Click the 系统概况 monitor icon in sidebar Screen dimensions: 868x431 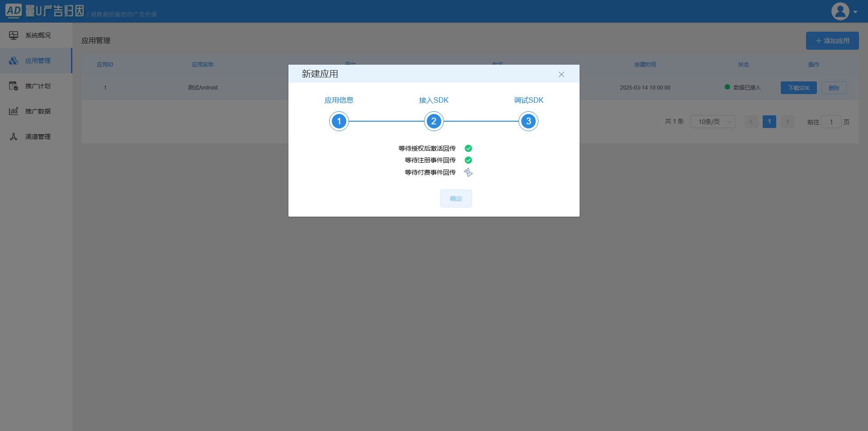tap(14, 35)
